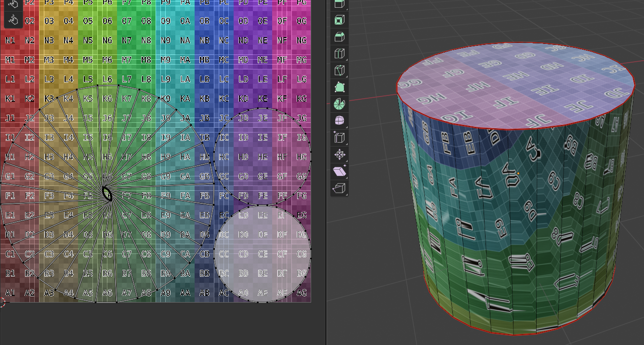644x345 pixels.
Task: Select the Poly Build tool
Action: tap(340, 87)
